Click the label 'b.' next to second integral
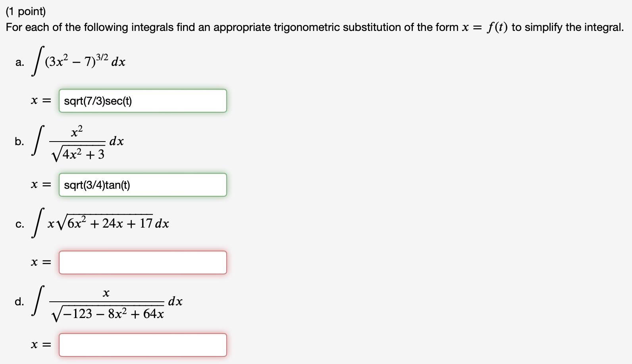This screenshot has width=632, height=364. 18,142
